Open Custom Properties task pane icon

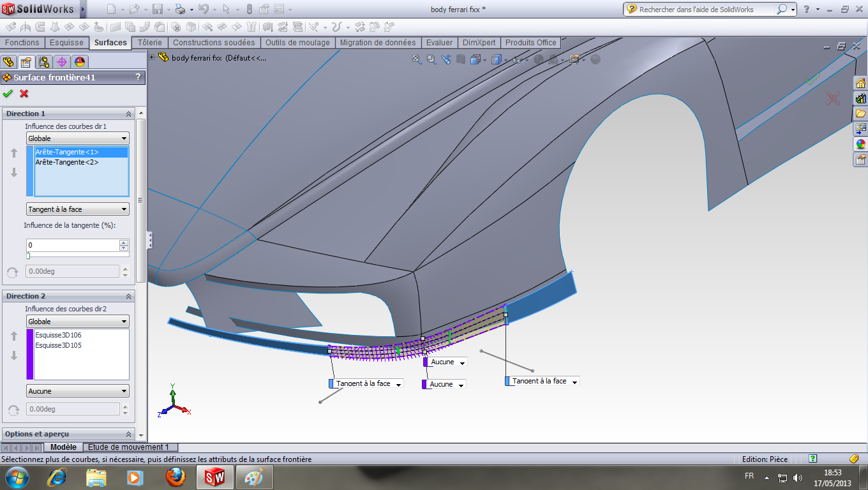860,159
